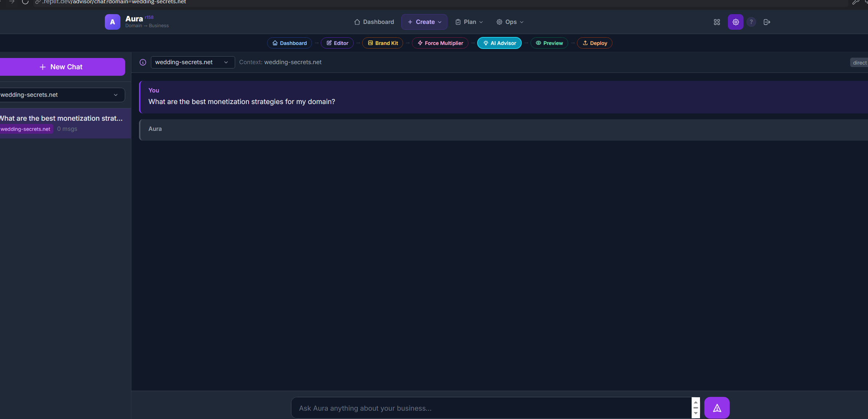
Task: Open chat header domain context selector
Action: tap(192, 62)
